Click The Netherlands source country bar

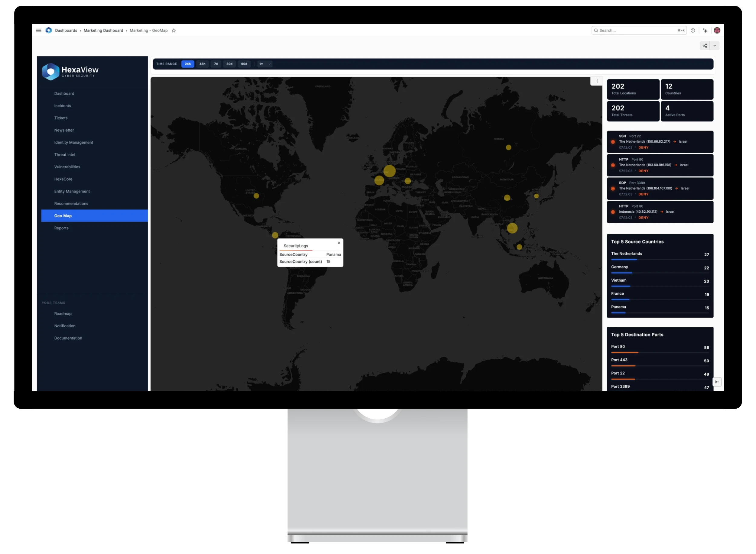[661, 260]
